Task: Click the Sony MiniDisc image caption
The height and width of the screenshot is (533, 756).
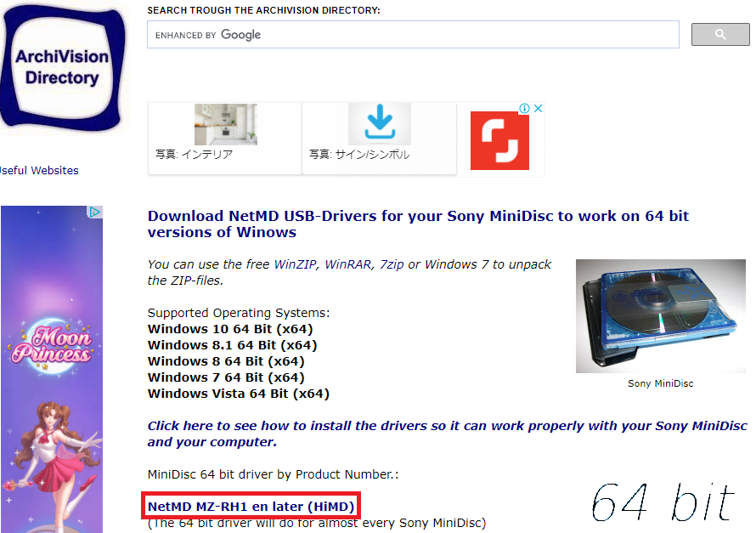Action: point(661,383)
